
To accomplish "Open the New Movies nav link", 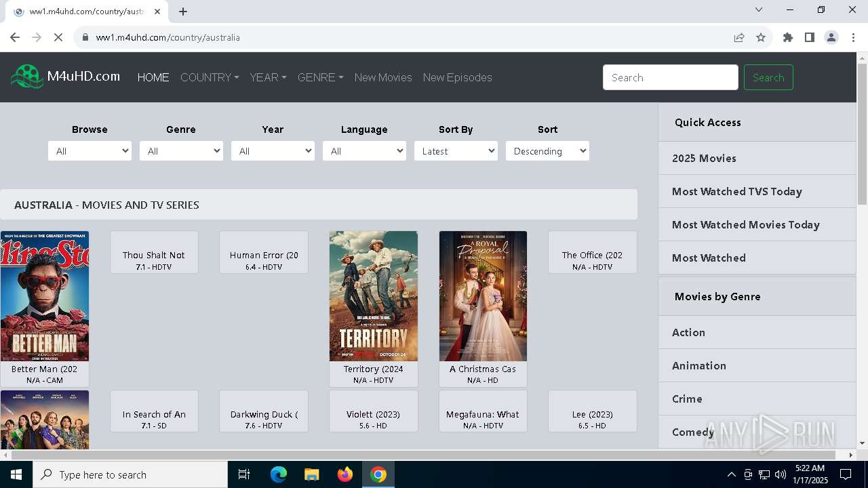I will 383,77.
